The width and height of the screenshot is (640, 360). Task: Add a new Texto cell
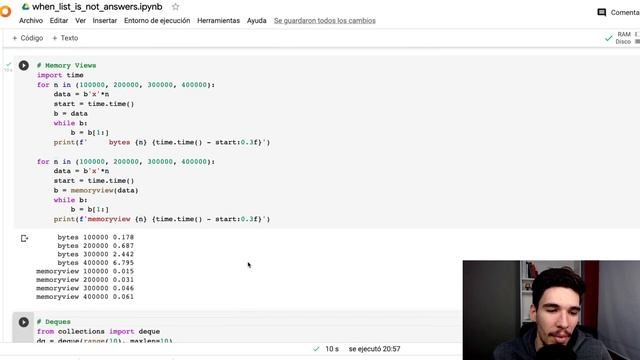point(65,38)
